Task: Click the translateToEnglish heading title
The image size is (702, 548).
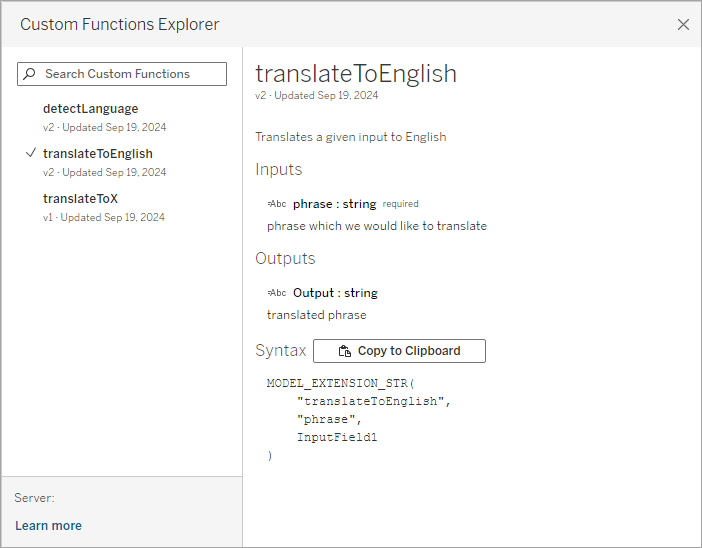Action: pyautogui.click(x=356, y=73)
